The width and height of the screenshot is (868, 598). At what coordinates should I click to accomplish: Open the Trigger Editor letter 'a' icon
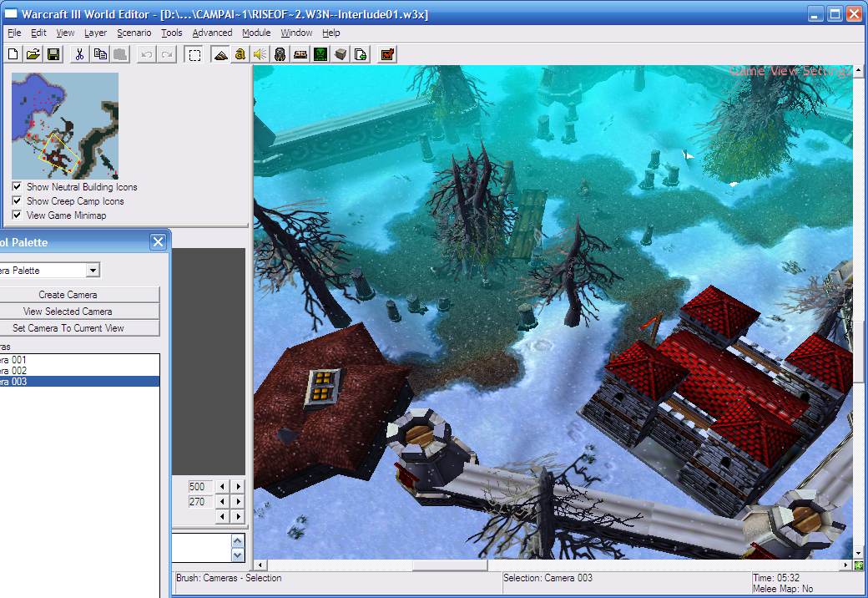coord(240,54)
